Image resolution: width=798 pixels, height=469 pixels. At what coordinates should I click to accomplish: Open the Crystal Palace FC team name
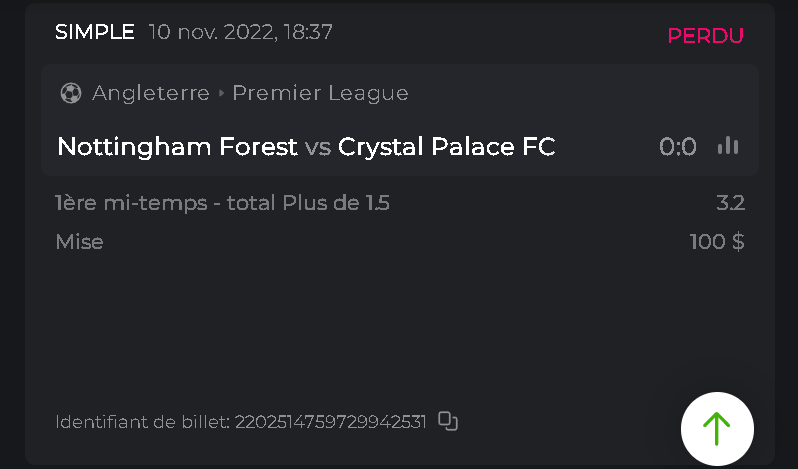pyautogui.click(x=446, y=147)
